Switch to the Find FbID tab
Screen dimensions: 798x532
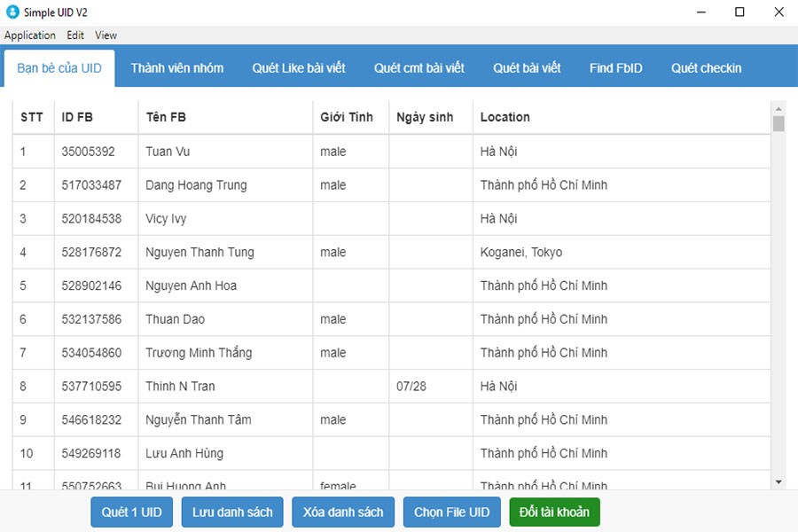click(x=615, y=67)
